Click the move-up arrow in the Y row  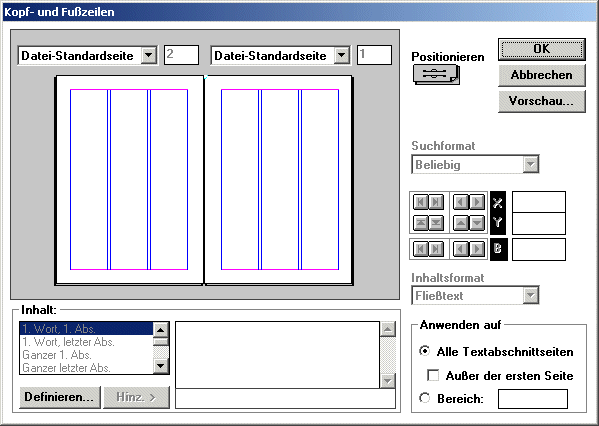[x=461, y=223]
